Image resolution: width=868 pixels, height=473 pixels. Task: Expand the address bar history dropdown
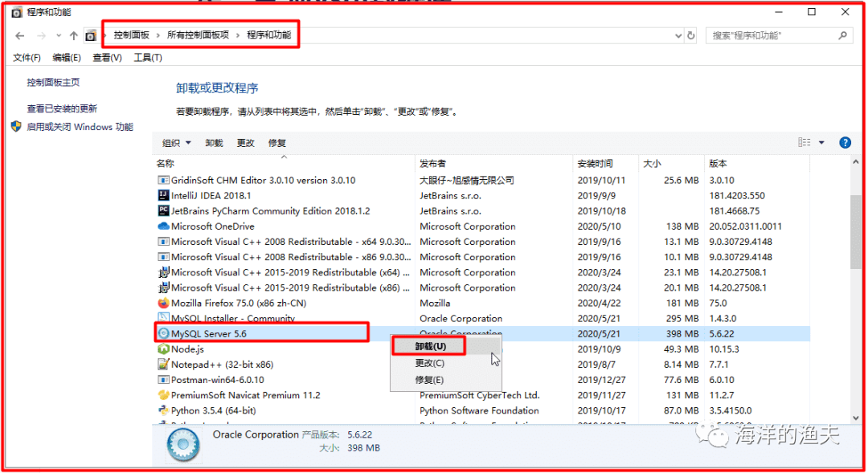[x=678, y=35]
